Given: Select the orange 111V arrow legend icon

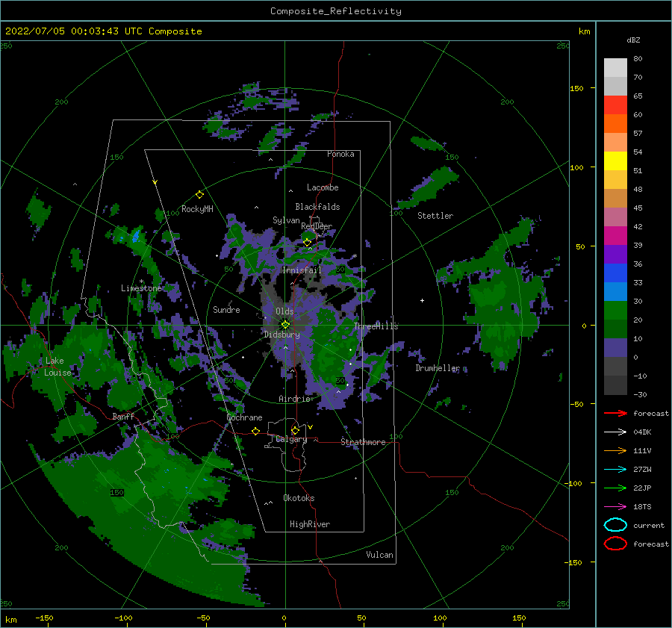Looking at the screenshot, I should tap(615, 450).
